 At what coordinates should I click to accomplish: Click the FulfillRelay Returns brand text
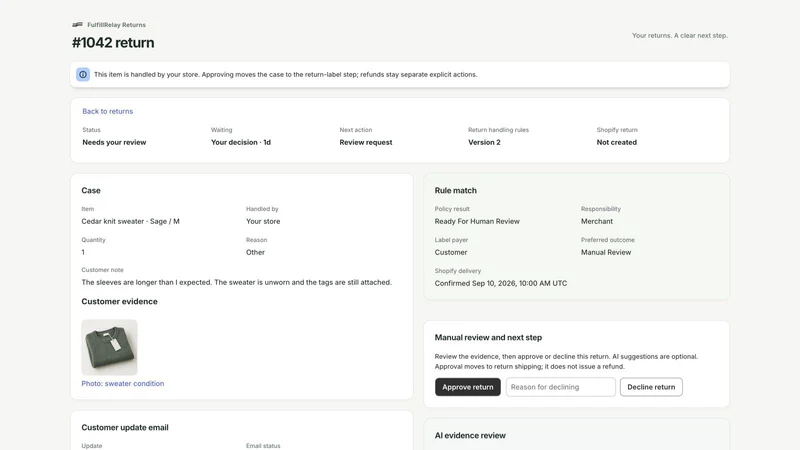(116, 24)
